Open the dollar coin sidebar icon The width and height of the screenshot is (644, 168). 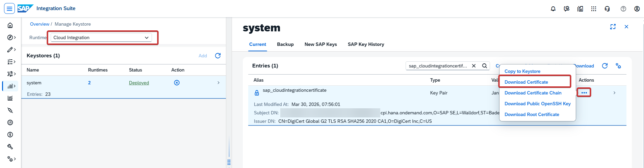pos(10,135)
